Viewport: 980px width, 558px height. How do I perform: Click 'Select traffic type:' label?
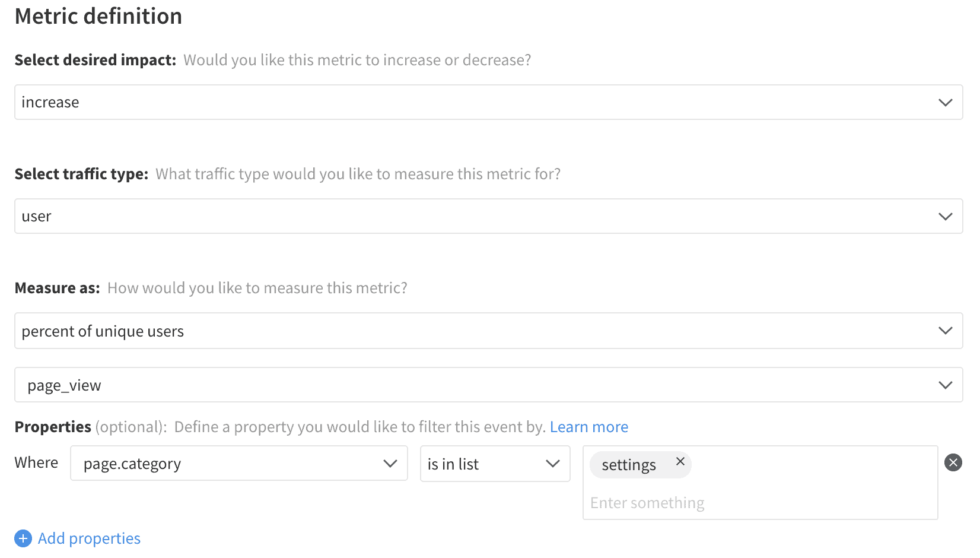(81, 174)
